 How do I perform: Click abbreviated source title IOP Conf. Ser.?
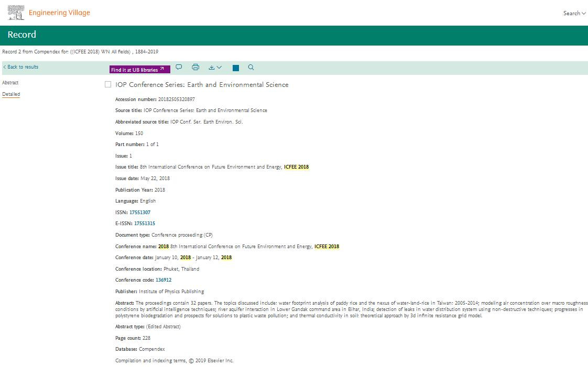(x=206, y=121)
